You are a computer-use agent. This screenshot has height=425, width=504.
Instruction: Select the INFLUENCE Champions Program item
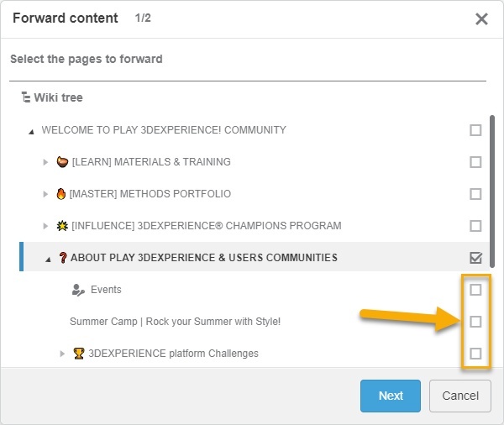coord(207,226)
